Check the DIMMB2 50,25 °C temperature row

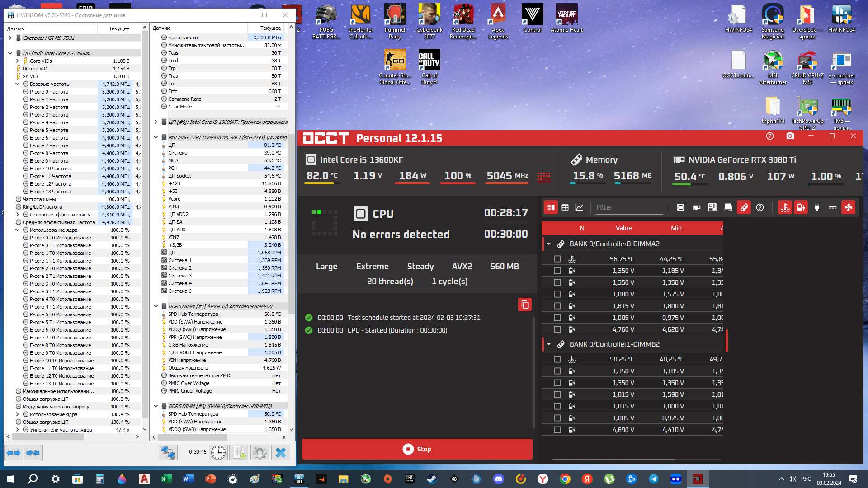coord(557,359)
